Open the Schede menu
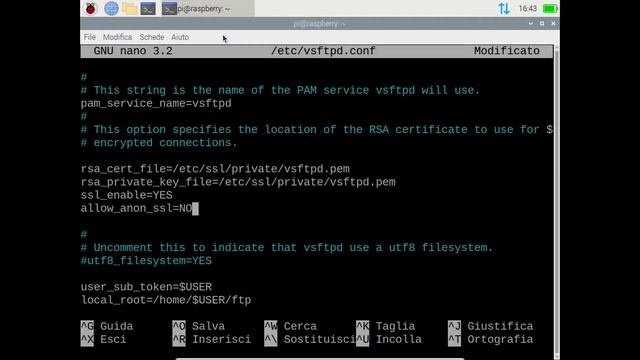The image size is (640, 360). (x=151, y=37)
